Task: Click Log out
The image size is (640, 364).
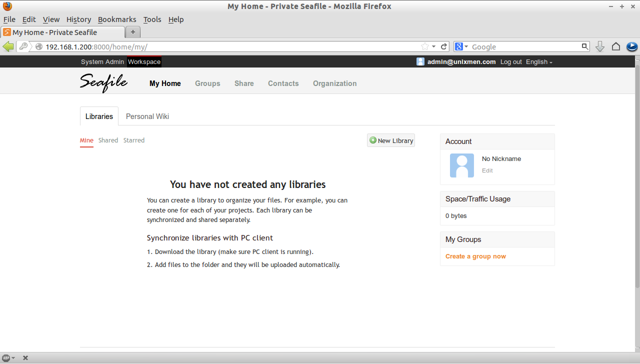Action: click(511, 62)
